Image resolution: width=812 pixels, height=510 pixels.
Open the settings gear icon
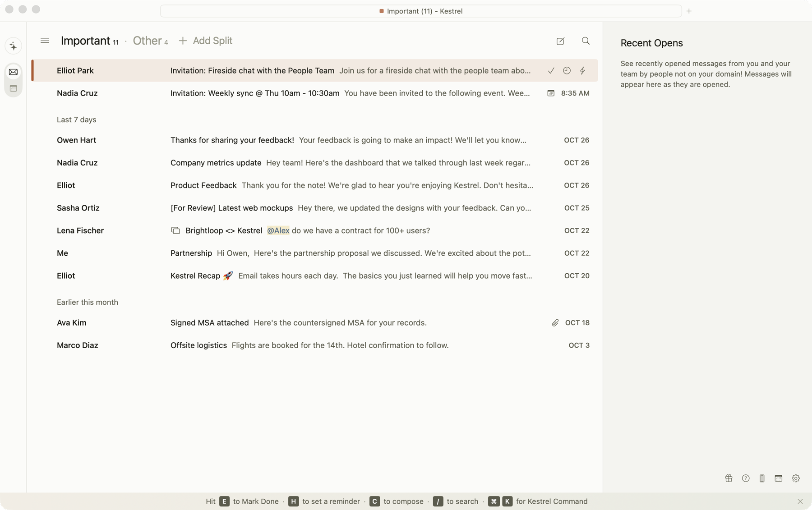(796, 478)
